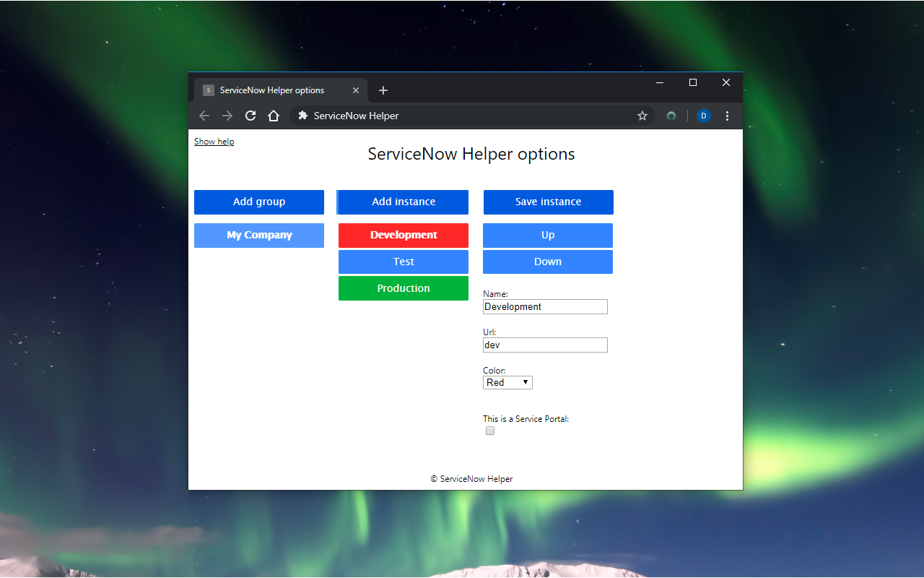Open the Chrome profile avatar D
Image resolution: width=924 pixels, height=578 pixels.
(x=704, y=116)
